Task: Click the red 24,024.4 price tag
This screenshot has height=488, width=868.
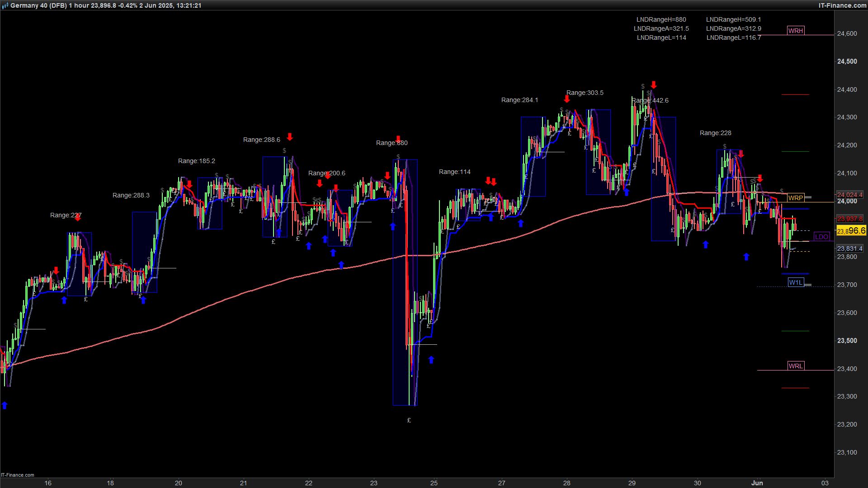Action: coord(849,195)
